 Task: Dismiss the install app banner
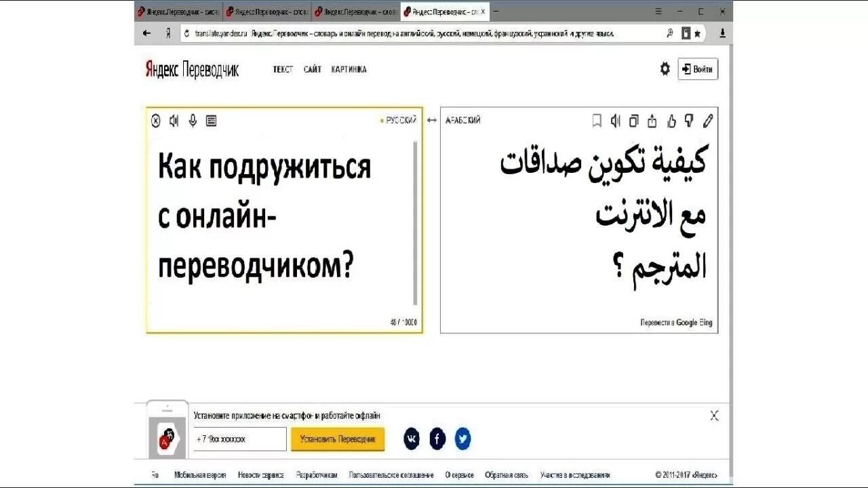(714, 415)
